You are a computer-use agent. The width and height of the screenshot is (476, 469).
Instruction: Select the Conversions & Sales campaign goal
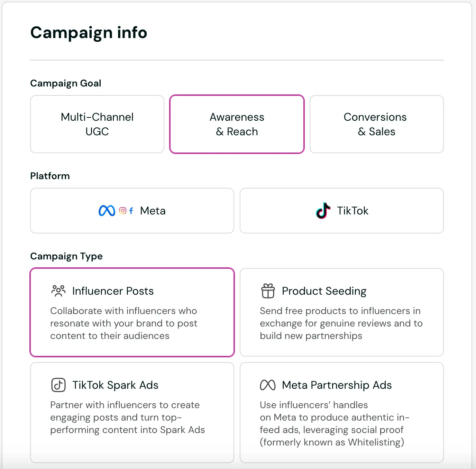click(376, 124)
